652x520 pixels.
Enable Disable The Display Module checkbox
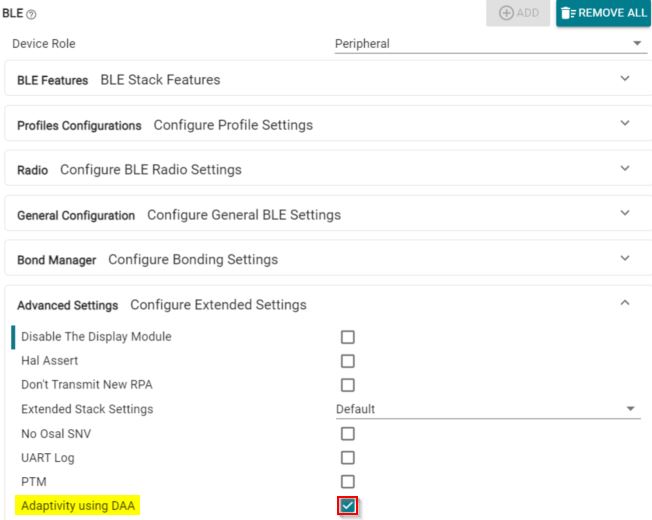(x=348, y=337)
